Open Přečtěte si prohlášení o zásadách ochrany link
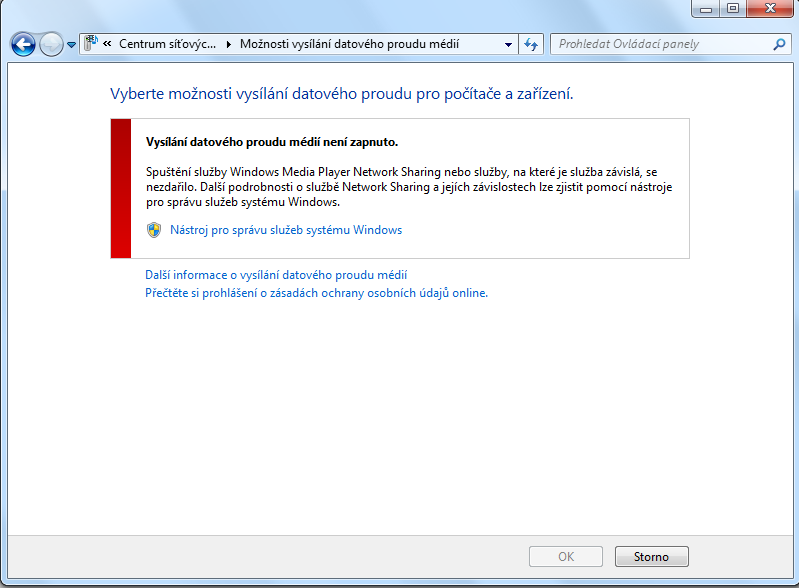This screenshot has width=799, height=588. pos(316,293)
